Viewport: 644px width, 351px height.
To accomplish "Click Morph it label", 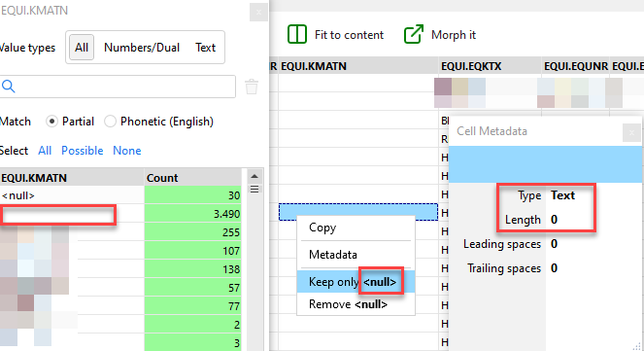I will coord(454,35).
